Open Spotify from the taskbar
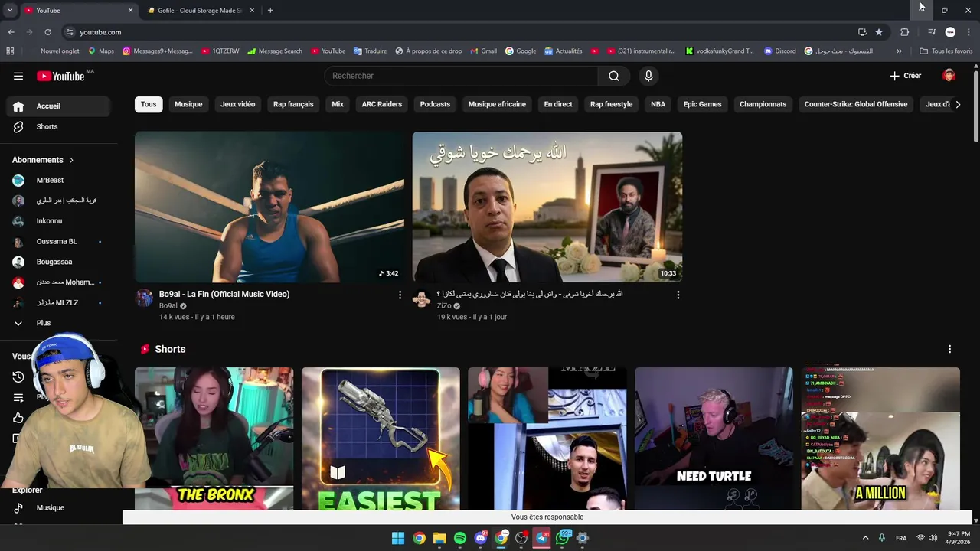Screen dimensions: 980x551 point(460,538)
